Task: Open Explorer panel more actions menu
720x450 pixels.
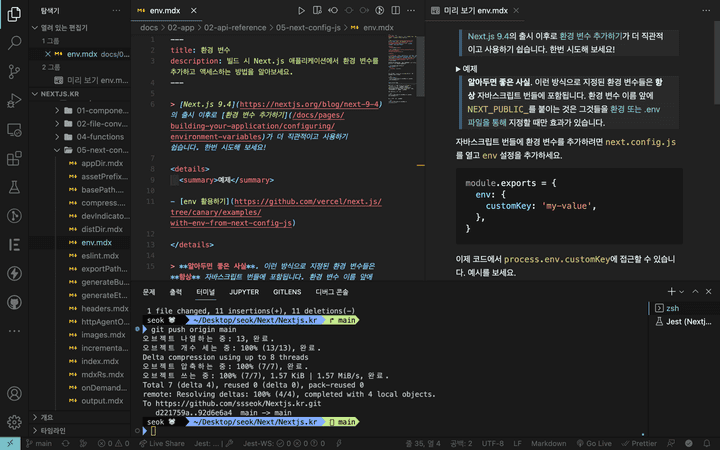Action: point(116,11)
